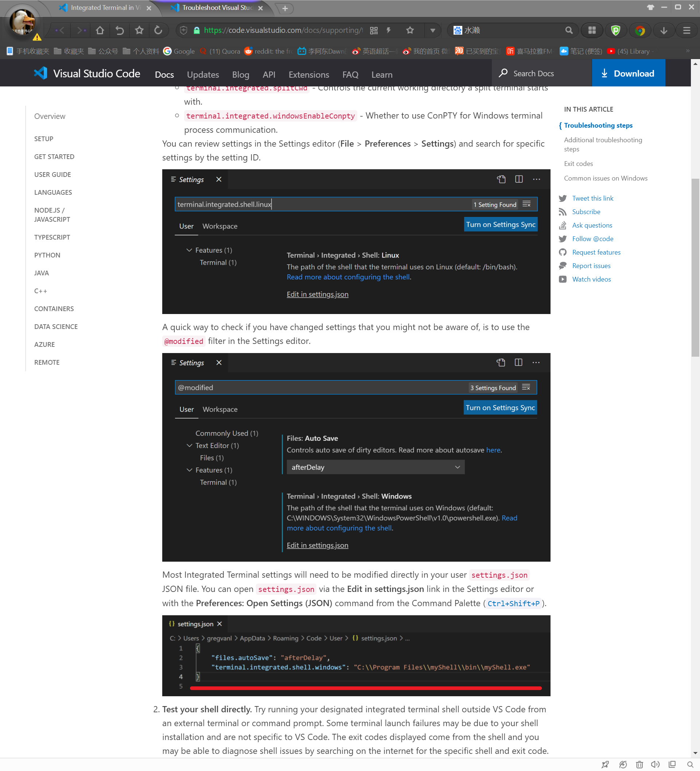Open the browser application menu
Screen dimensions: 700x771
pyautogui.click(x=687, y=30)
